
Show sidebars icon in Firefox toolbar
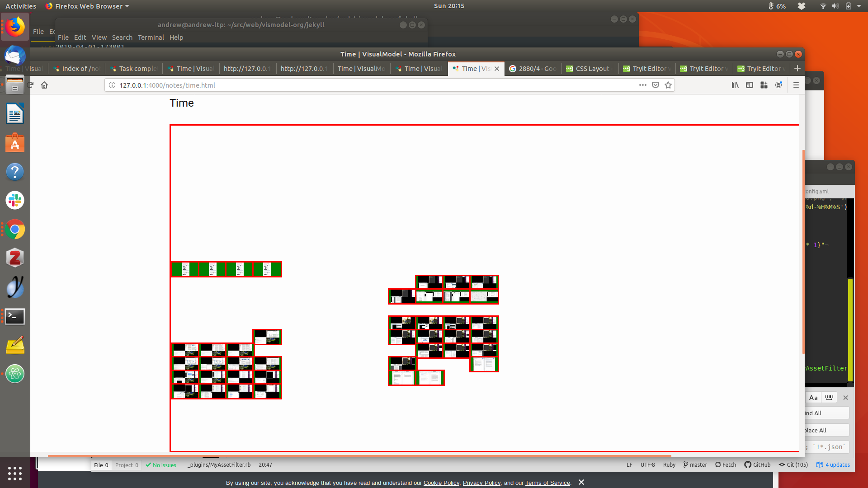point(750,85)
